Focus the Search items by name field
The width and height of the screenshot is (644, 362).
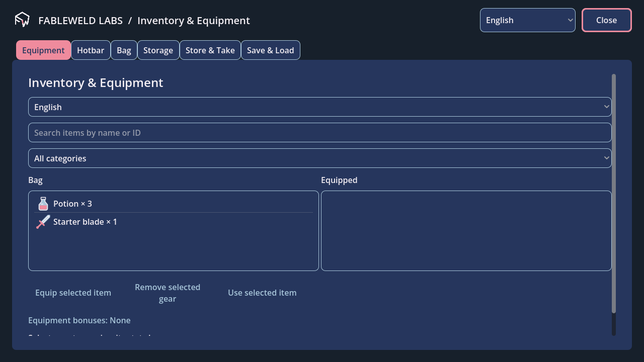320,133
